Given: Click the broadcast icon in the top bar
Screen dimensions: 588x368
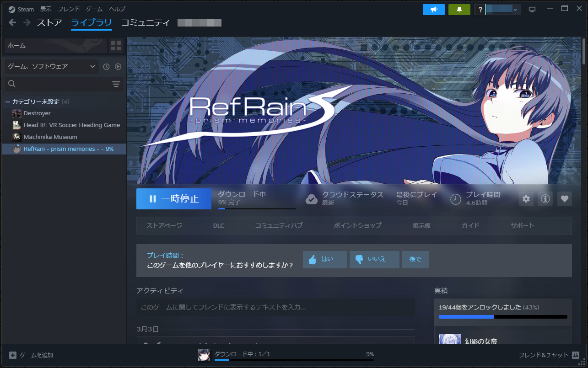Looking at the screenshot, I should (433, 9).
